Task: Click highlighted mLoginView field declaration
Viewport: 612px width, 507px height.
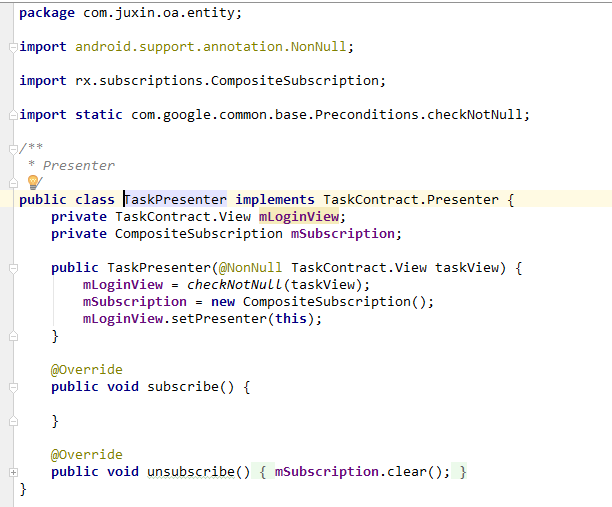Action: (299, 217)
